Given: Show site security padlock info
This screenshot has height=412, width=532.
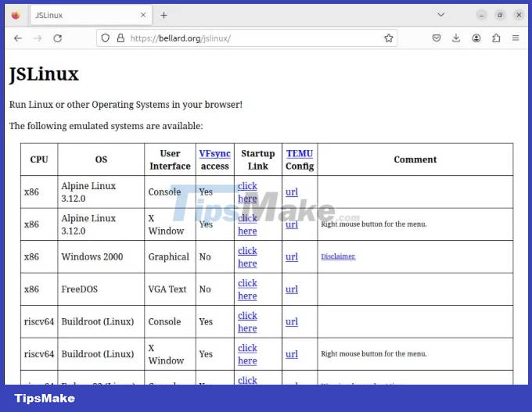Looking at the screenshot, I should (120, 38).
